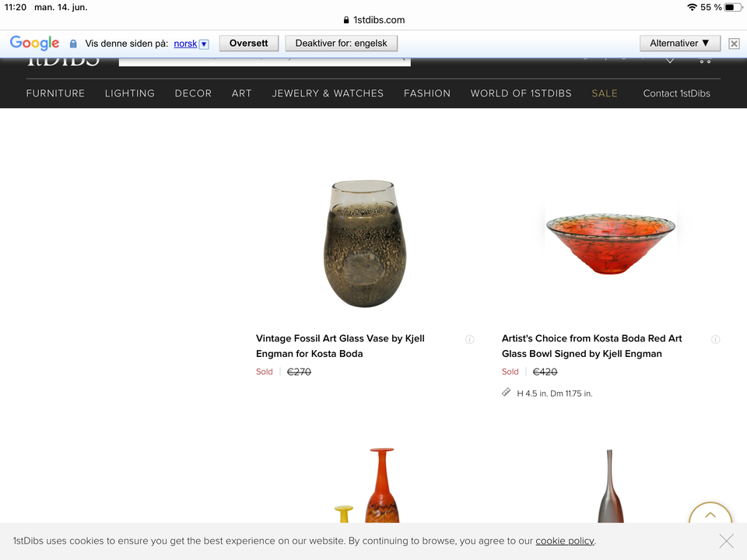Open Artist's Choice Red Art Glass Bowl title
Viewport: 747px width, 560px height.
point(591,345)
